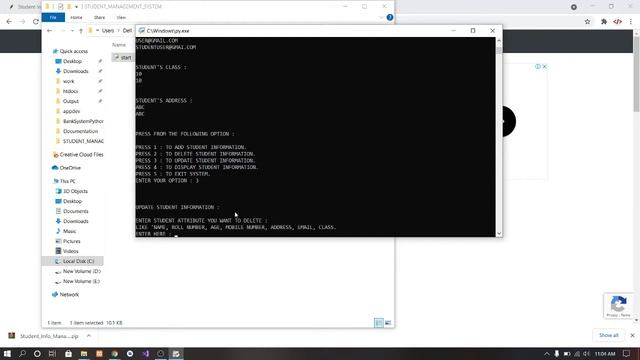Open Documents under This PC

point(76,211)
